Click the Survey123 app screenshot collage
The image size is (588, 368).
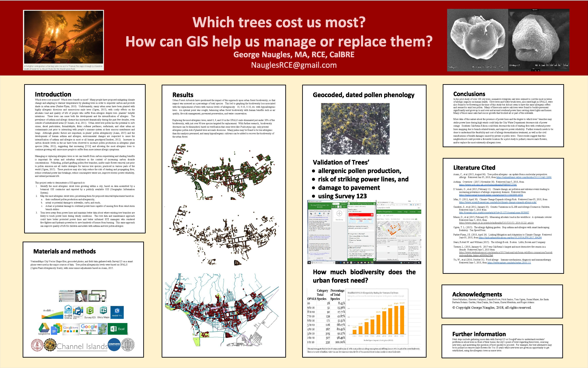pos(364,232)
